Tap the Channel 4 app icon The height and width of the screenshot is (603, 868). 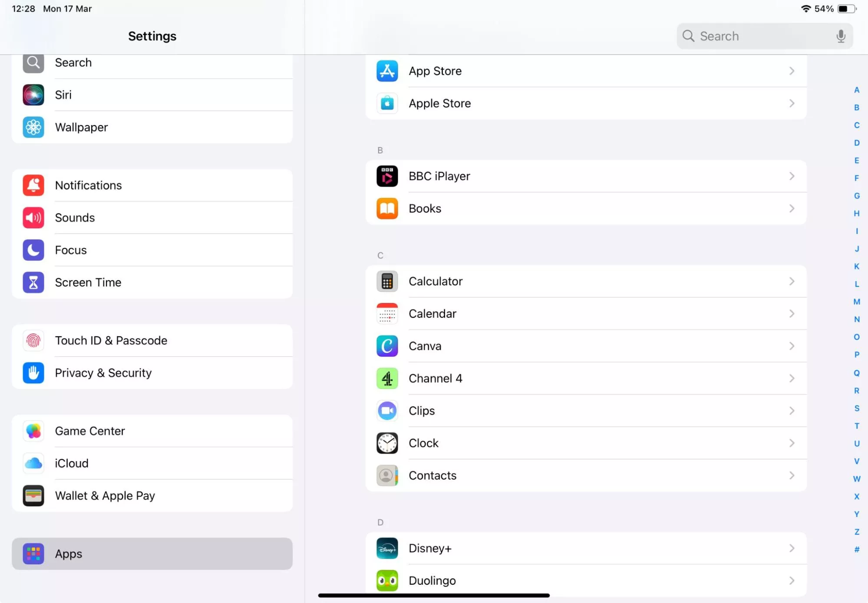pyautogui.click(x=387, y=379)
